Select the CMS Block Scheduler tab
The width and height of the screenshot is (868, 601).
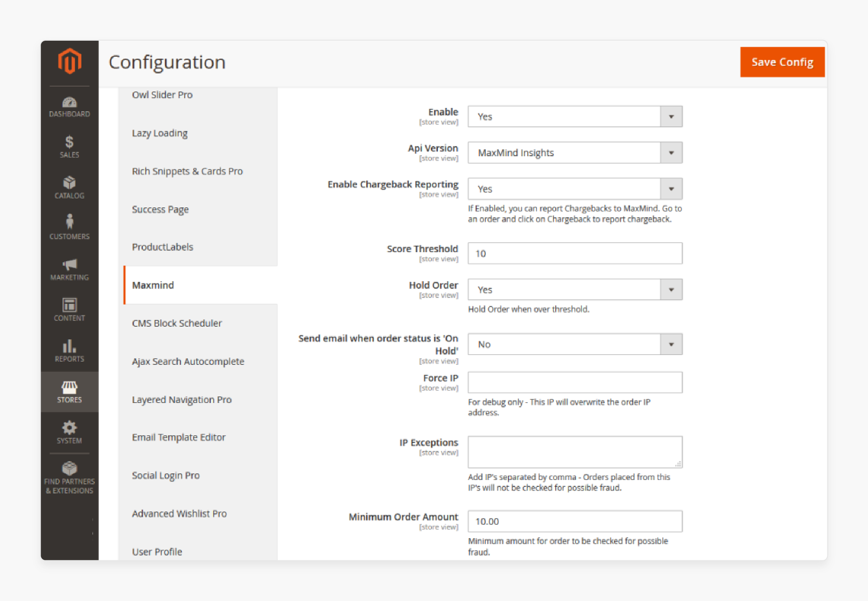[177, 323]
